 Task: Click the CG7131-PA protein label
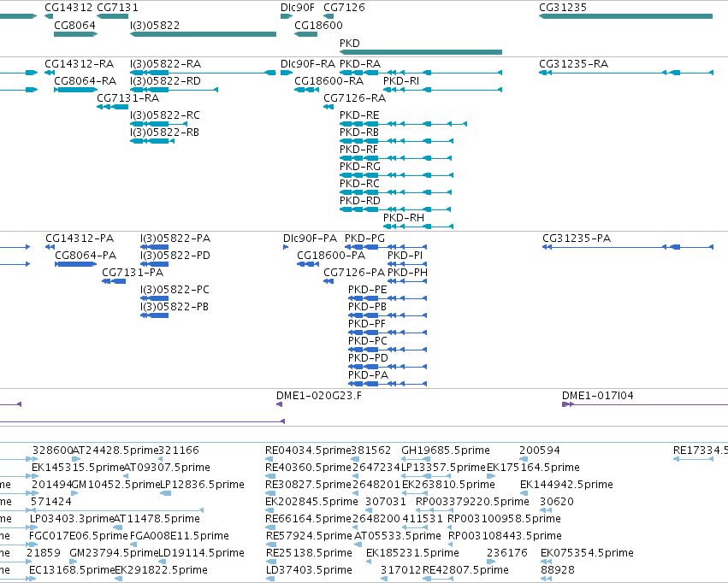tap(133, 272)
